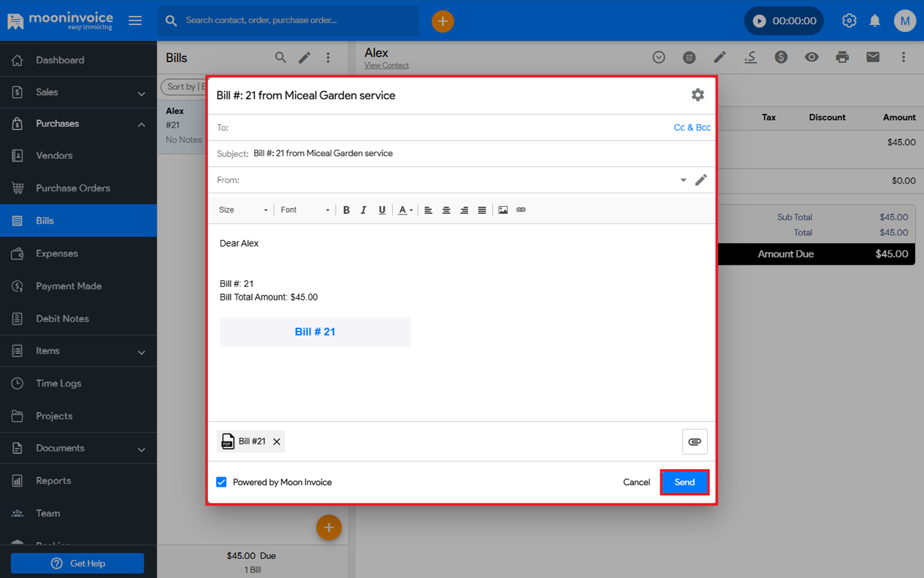The width and height of the screenshot is (924, 578).
Task: Click the Bold formatting icon
Action: [x=346, y=210]
